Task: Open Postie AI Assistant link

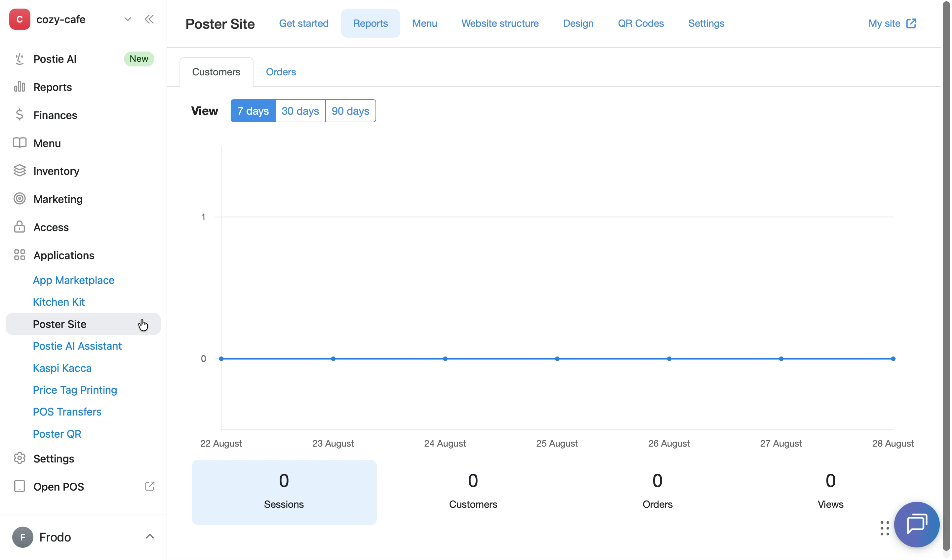Action: [x=77, y=346]
